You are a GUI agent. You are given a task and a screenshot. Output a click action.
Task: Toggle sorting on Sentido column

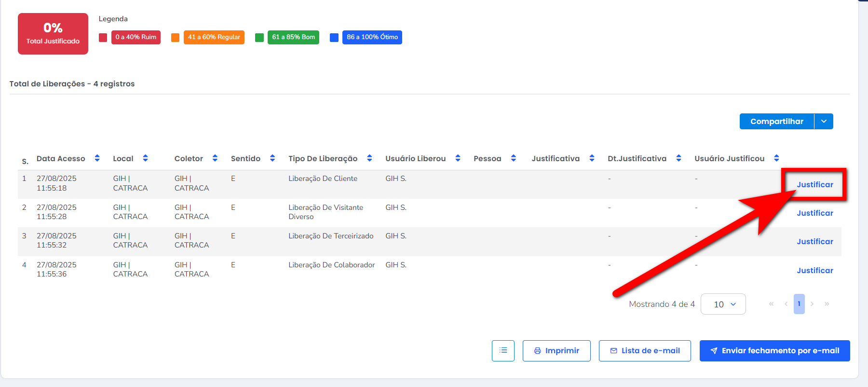(272, 158)
